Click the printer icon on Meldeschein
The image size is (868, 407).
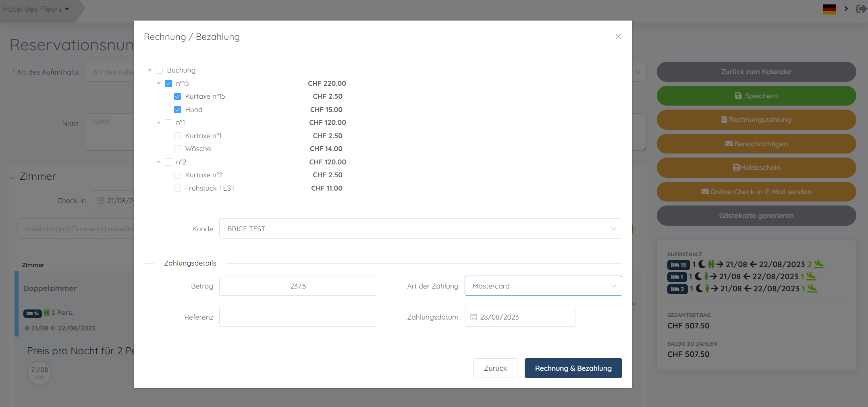coord(736,168)
